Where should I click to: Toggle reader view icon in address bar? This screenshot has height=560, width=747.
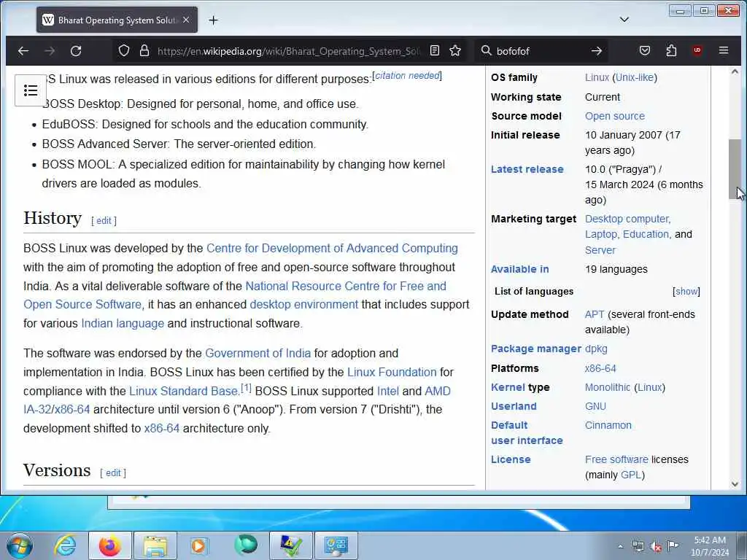point(435,50)
